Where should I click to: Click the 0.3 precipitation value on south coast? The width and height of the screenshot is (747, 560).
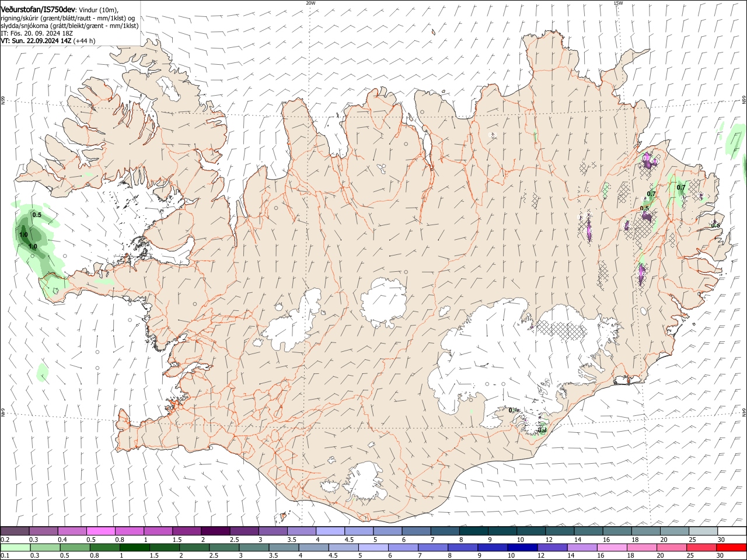pyautogui.click(x=542, y=430)
